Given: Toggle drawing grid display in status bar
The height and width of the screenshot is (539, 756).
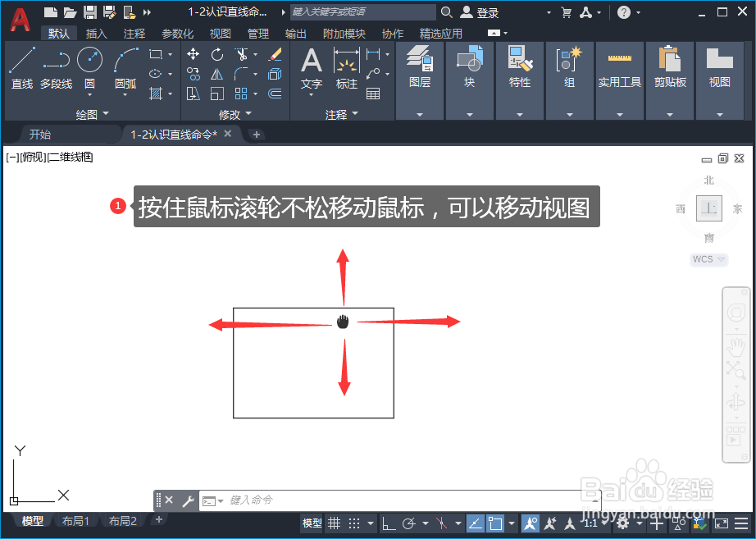Looking at the screenshot, I should 334,523.
